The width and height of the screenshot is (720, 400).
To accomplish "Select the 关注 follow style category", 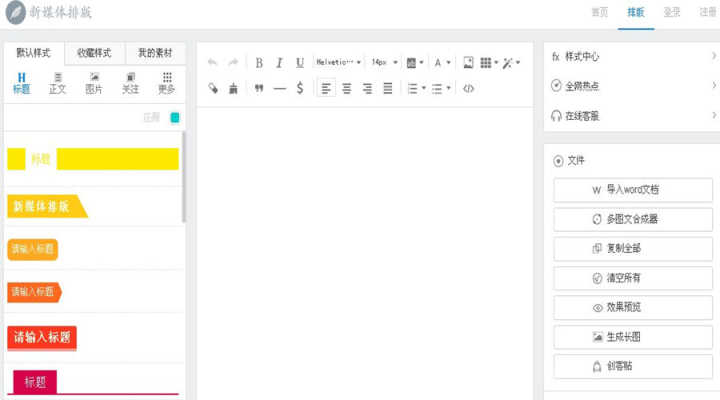I will coord(130,84).
